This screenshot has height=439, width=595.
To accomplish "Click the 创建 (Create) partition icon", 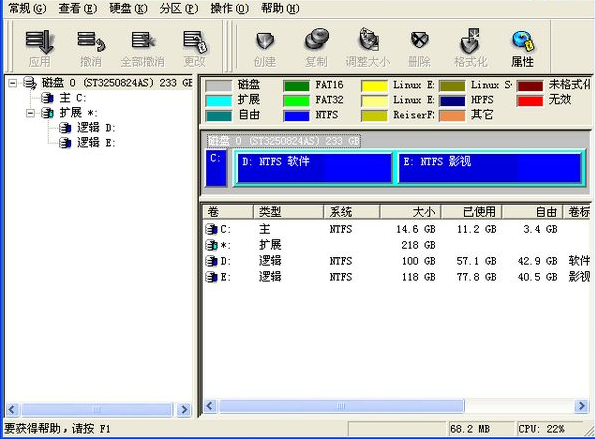I will (x=265, y=48).
